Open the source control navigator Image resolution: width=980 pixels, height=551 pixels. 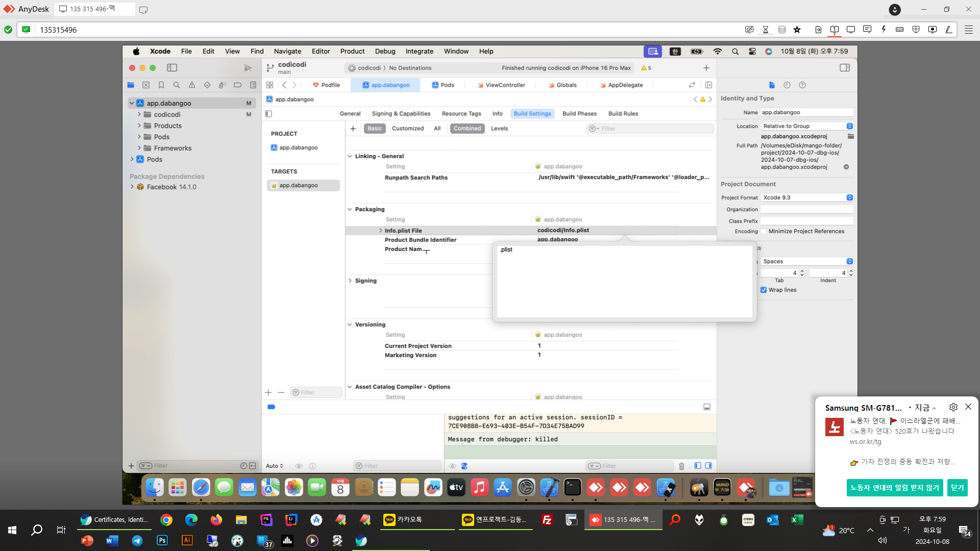point(146,85)
